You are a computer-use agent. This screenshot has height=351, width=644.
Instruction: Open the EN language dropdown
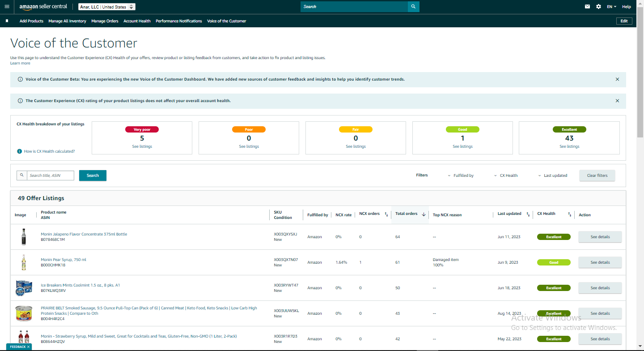tap(611, 7)
